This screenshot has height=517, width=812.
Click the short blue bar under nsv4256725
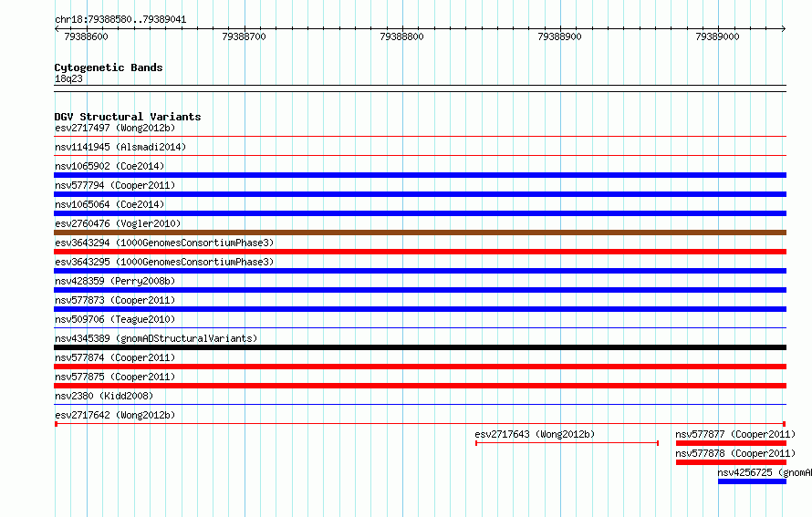coord(753,481)
